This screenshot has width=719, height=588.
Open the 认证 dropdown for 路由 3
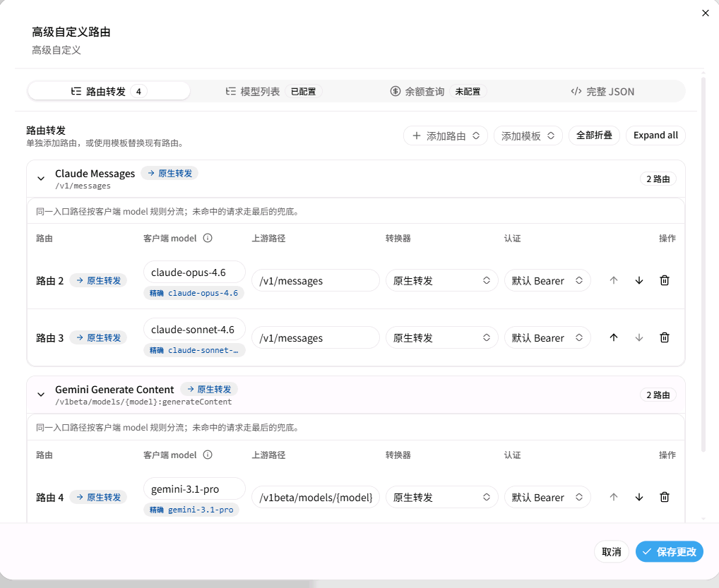tap(547, 338)
